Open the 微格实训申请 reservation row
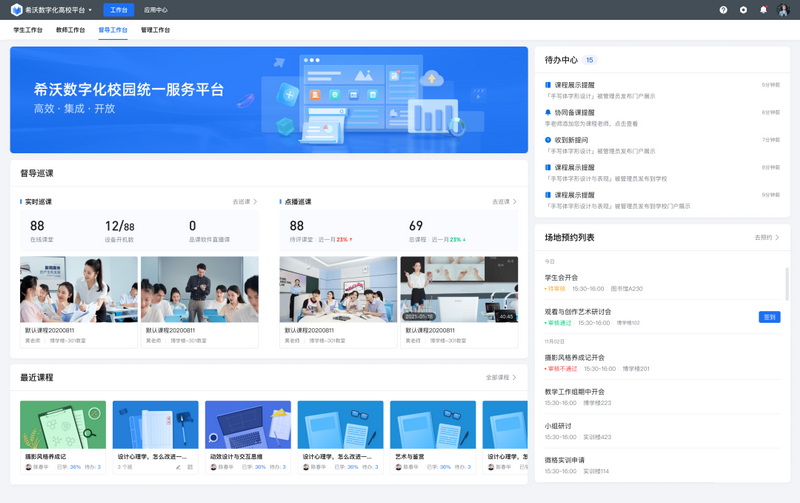This screenshot has height=503, width=800. [662, 465]
